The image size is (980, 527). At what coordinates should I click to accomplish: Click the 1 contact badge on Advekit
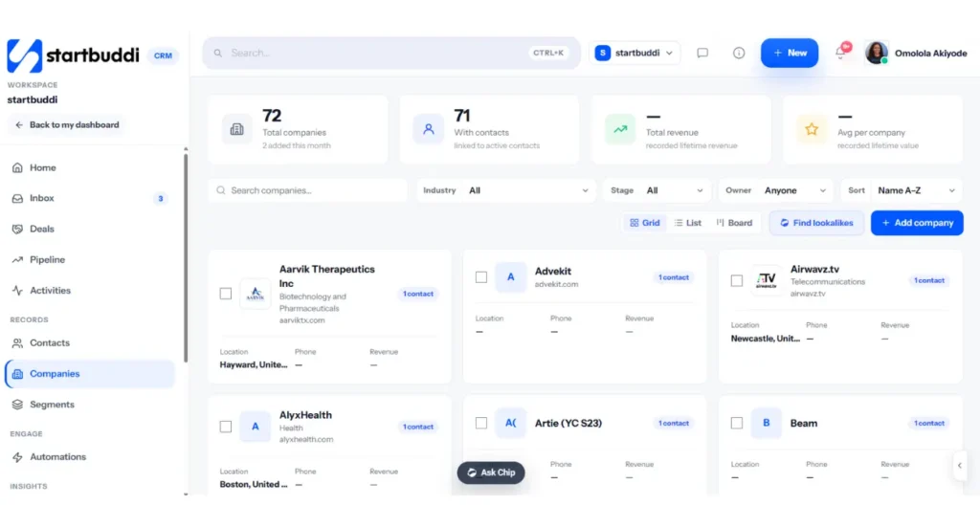(x=673, y=277)
